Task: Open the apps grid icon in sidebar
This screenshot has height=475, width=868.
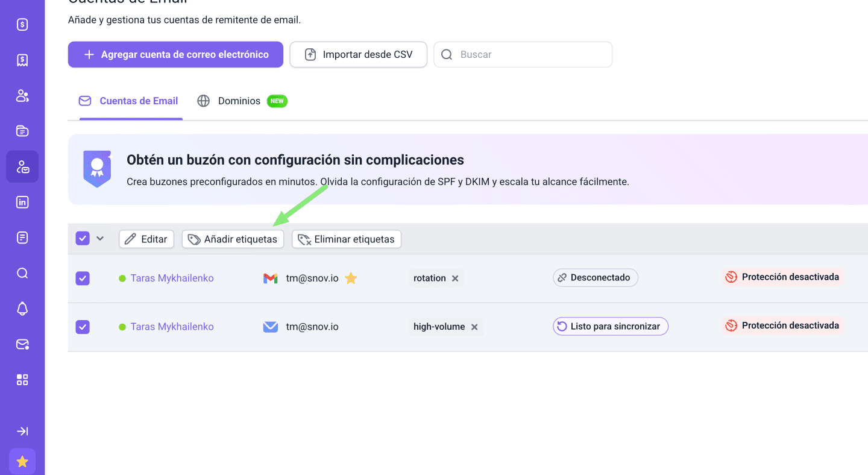Action: tap(22, 380)
